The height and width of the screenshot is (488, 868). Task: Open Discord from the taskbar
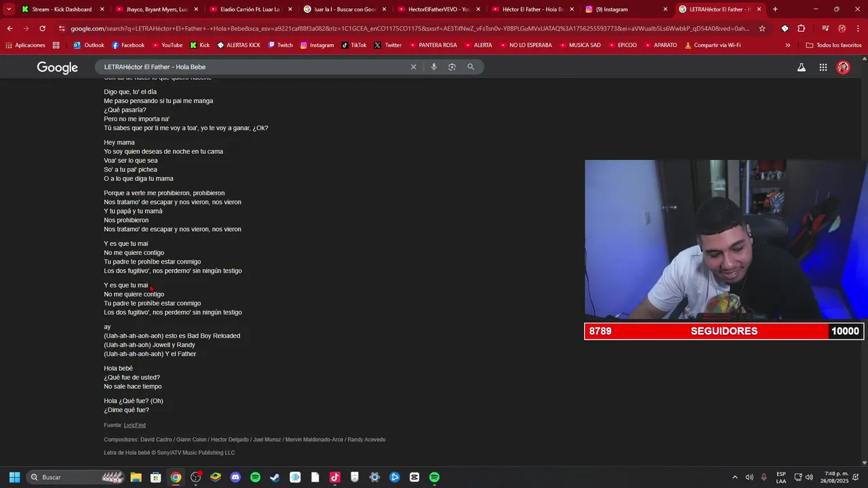(235, 477)
